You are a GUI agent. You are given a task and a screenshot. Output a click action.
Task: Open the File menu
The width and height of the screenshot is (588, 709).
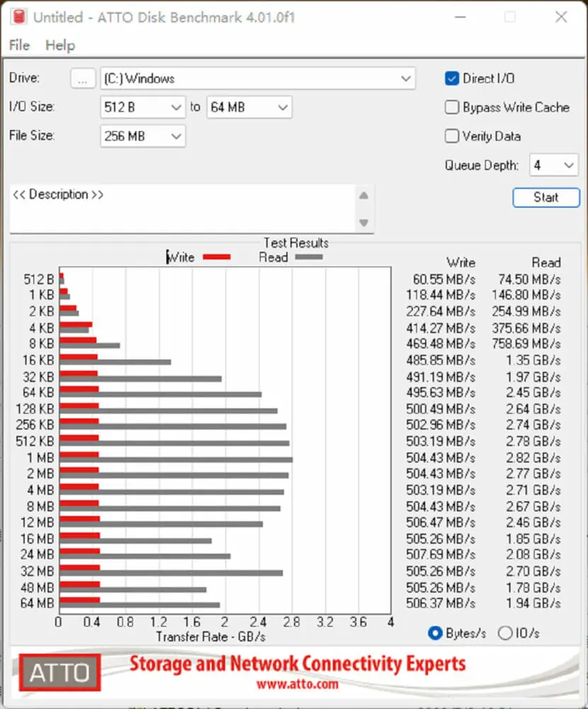click(x=19, y=45)
